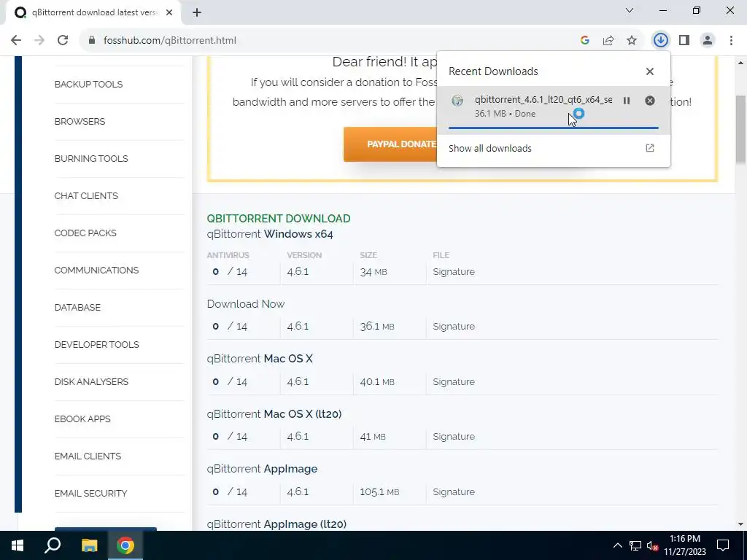747x560 pixels.
Task: Download qBittorrent Windows x64
Action: [x=270, y=234]
